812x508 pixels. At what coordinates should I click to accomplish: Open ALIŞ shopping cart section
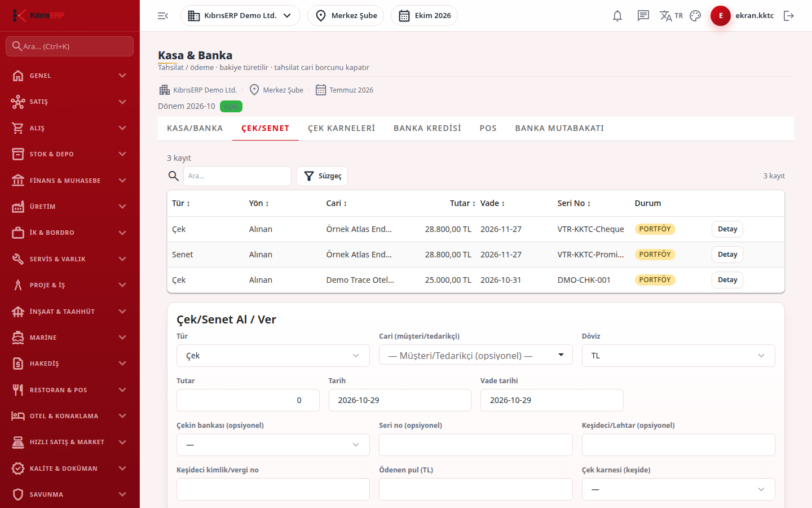click(x=70, y=128)
